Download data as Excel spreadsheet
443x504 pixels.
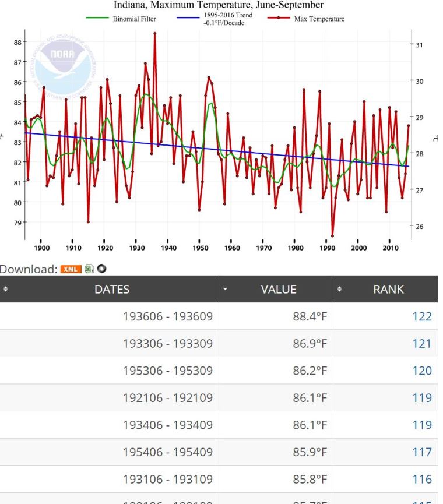click(x=89, y=269)
